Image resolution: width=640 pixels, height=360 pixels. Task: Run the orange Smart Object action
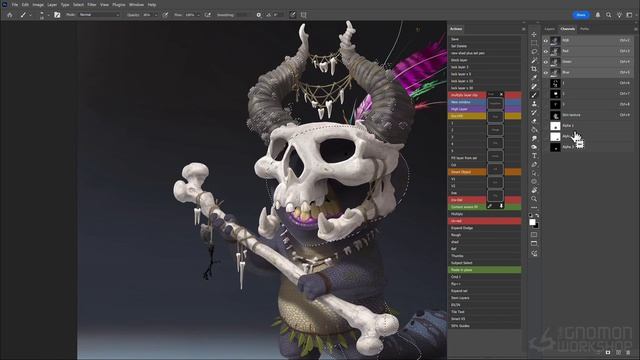point(484,172)
